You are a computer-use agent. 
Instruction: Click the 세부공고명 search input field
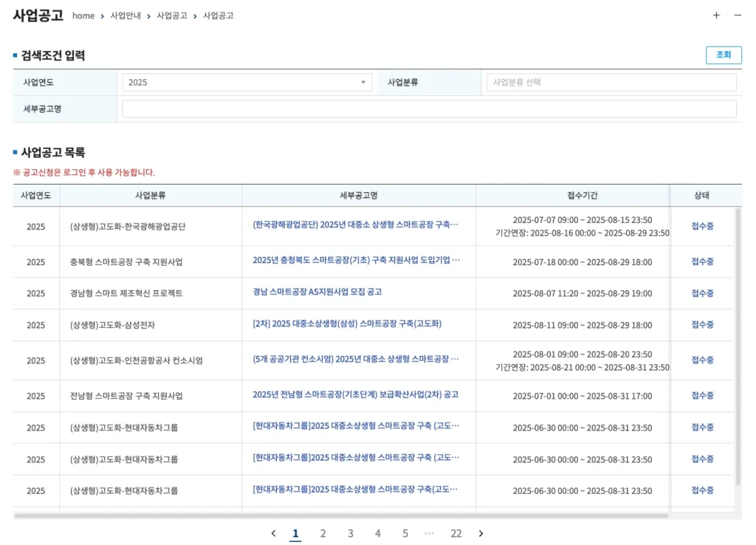[429, 109]
